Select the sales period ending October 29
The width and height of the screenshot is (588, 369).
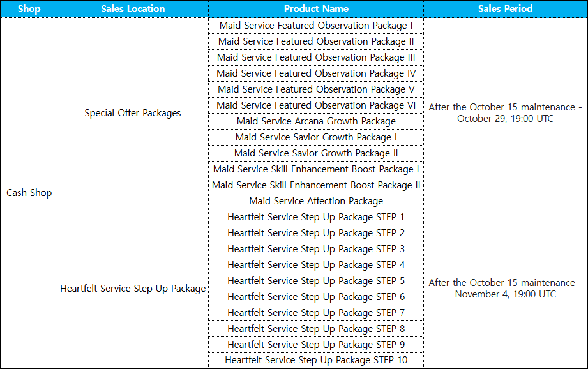[x=505, y=113]
